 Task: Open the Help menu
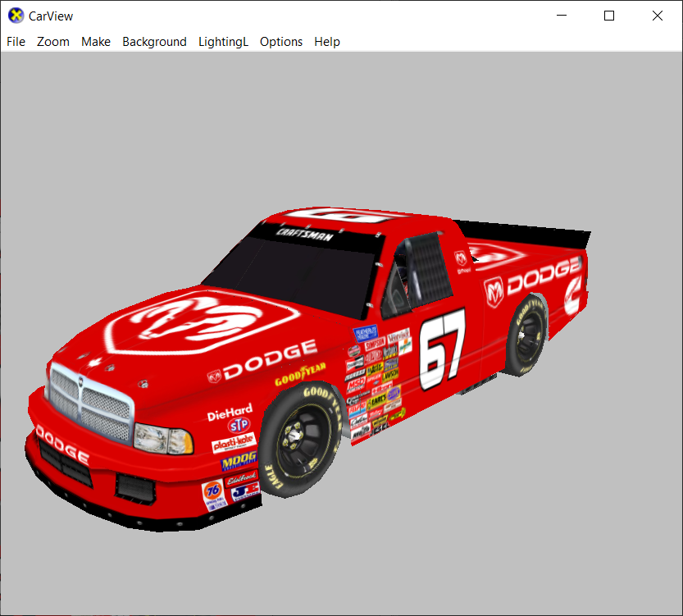(x=327, y=42)
